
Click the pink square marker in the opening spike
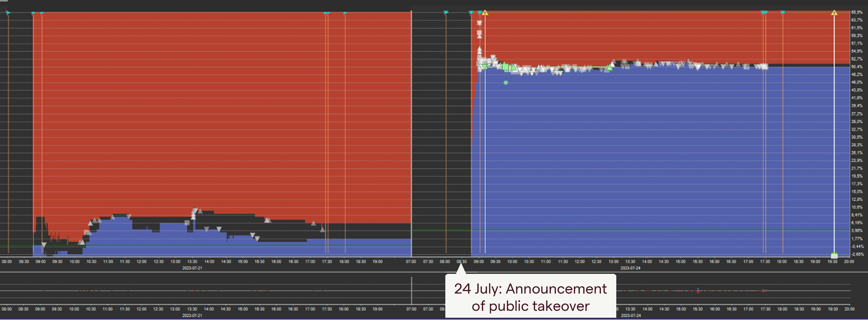tap(479, 33)
